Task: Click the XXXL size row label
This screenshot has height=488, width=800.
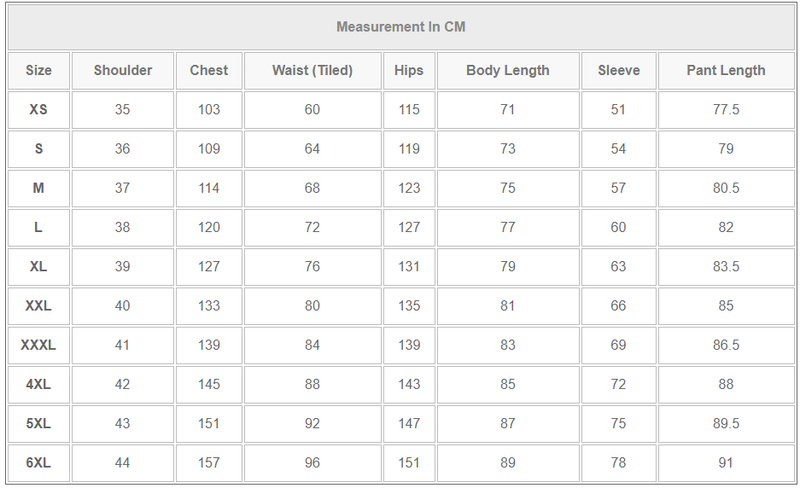Action: pyautogui.click(x=38, y=345)
